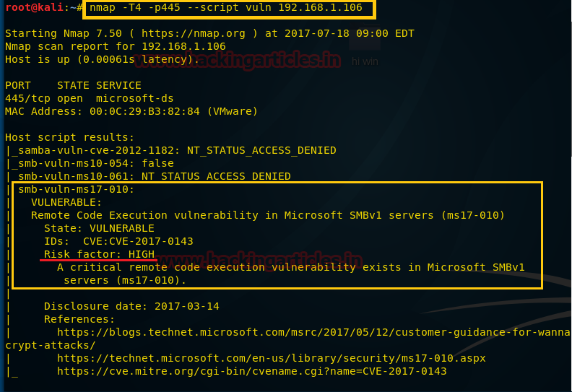Click the MAC Address 00:0C:29:B3:82:84 line
The image size is (572, 392).
coord(131,111)
